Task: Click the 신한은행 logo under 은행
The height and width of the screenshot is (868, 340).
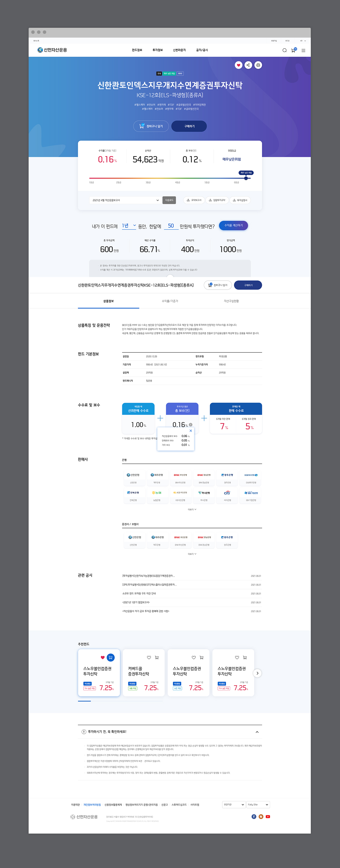Action: [133, 475]
